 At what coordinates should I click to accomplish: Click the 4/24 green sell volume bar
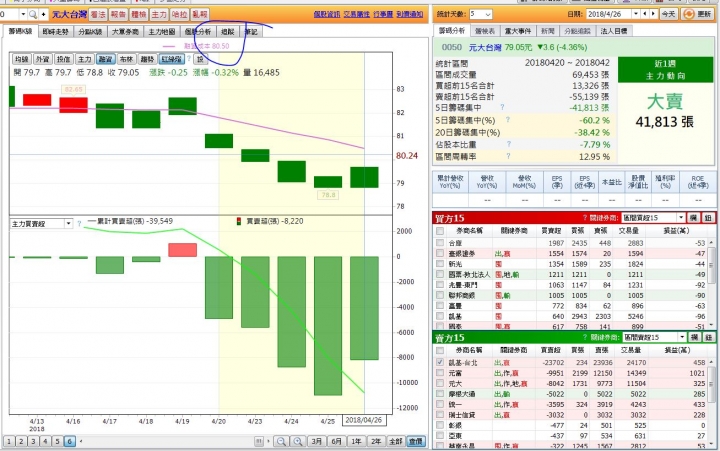pyautogui.click(x=291, y=312)
